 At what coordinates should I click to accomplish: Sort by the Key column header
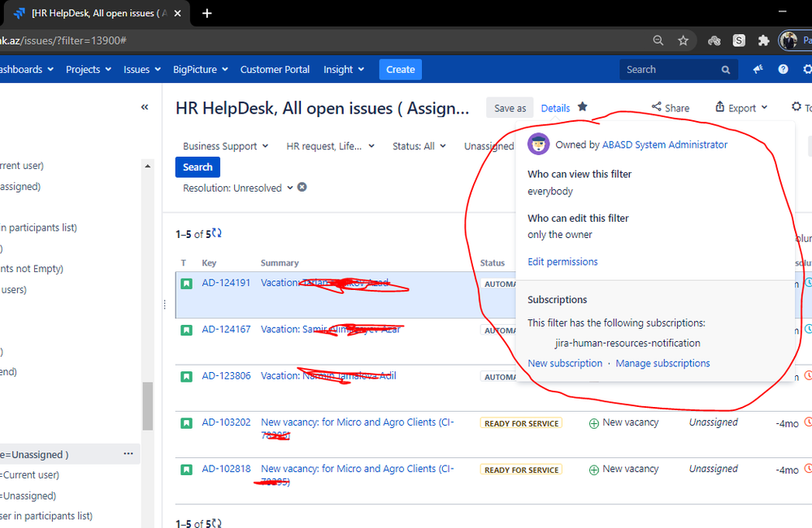tap(209, 263)
